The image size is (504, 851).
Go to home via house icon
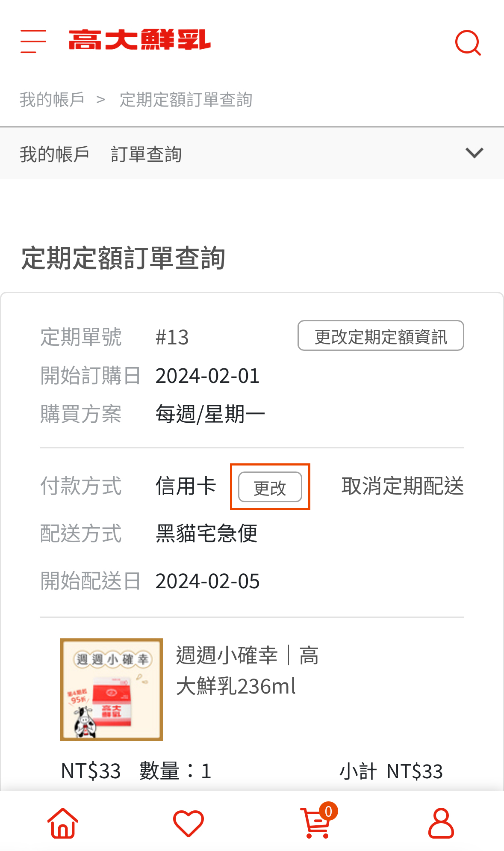[x=63, y=823]
